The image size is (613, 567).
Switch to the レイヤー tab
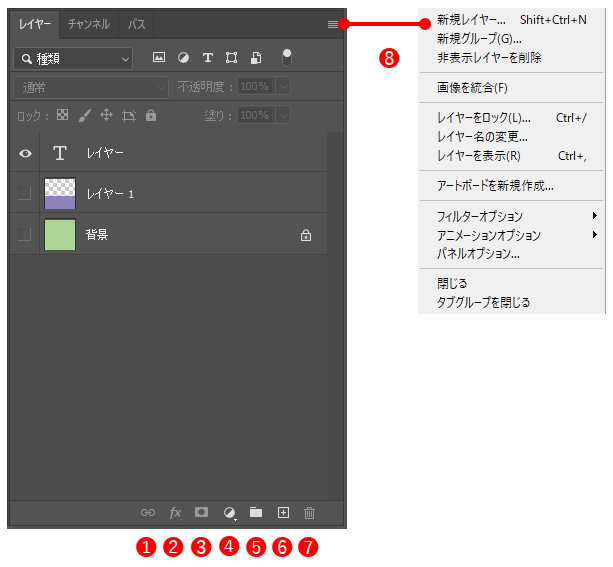[35, 24]
